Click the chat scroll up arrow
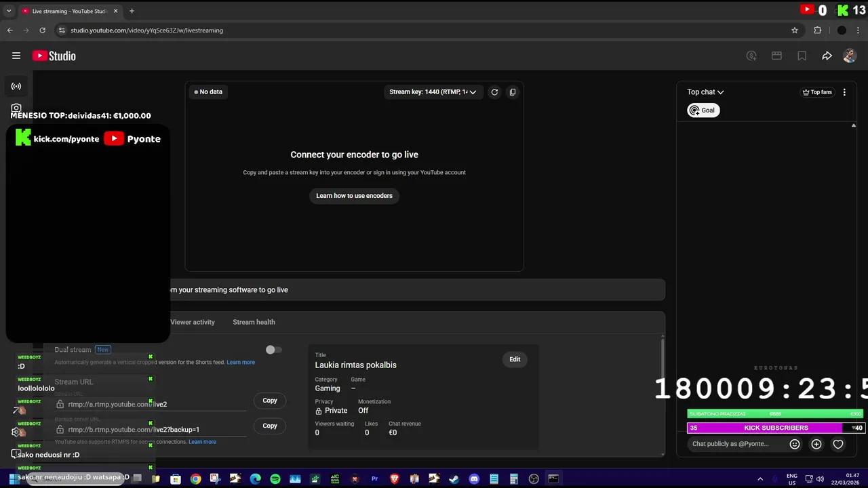 (x=854, y=126)
